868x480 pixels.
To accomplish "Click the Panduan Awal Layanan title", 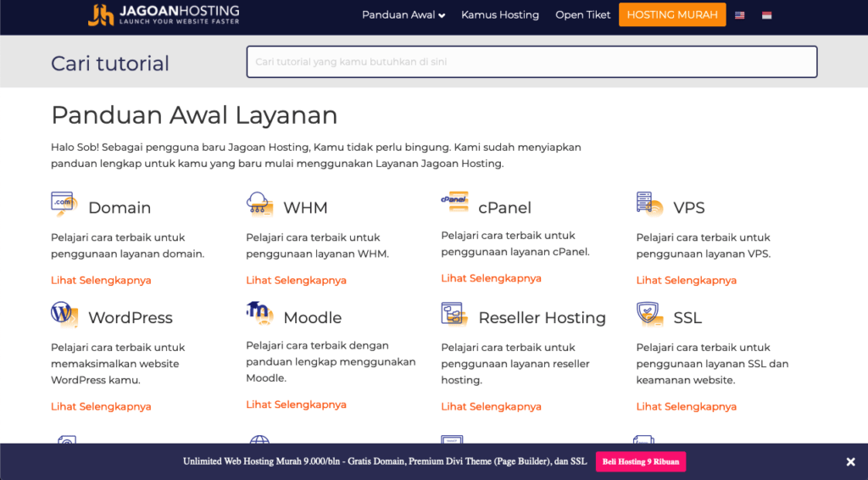I will tap(194, 115).
